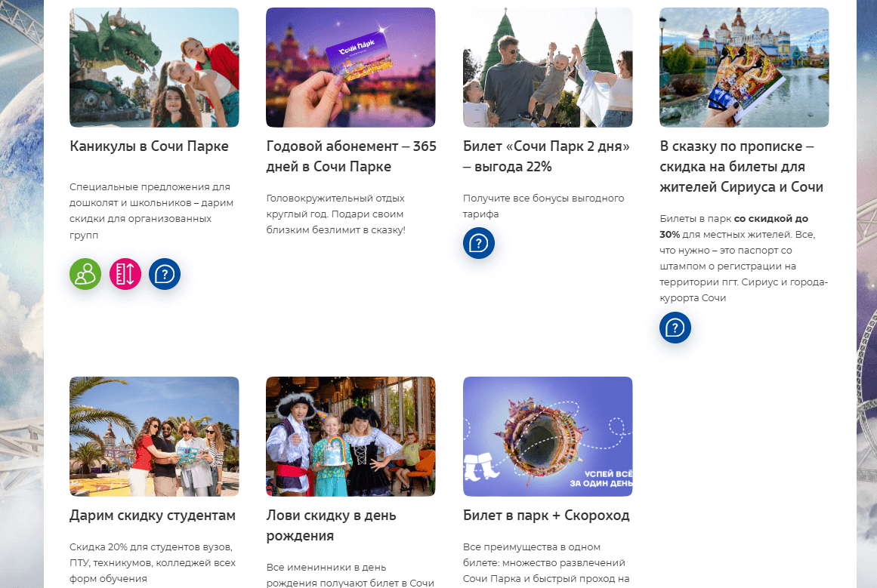
Task: Click the text 'Все именинники в день рождения'
Action: pos(350,575)
